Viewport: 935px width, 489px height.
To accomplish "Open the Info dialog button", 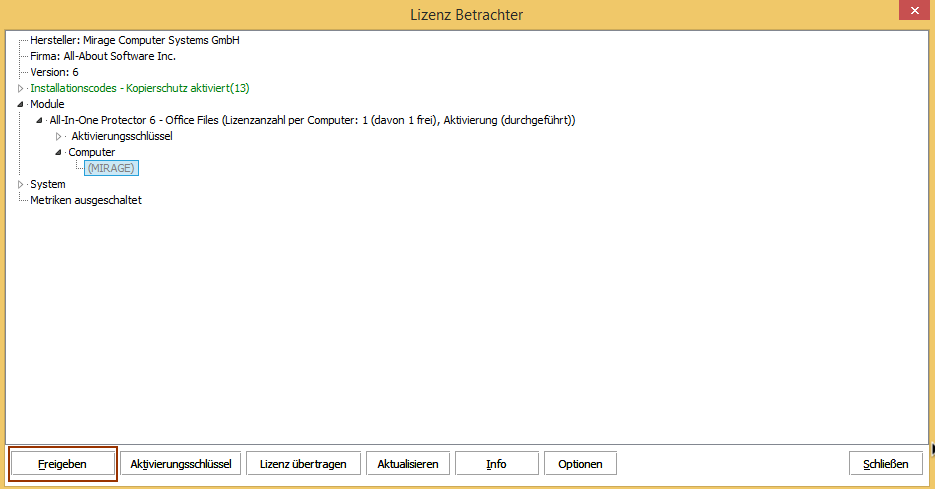I will coord(496,464).
